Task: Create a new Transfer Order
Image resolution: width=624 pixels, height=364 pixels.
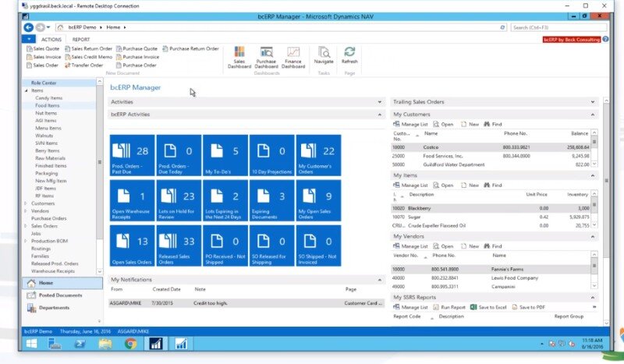Action: click(x=86, y=65)
